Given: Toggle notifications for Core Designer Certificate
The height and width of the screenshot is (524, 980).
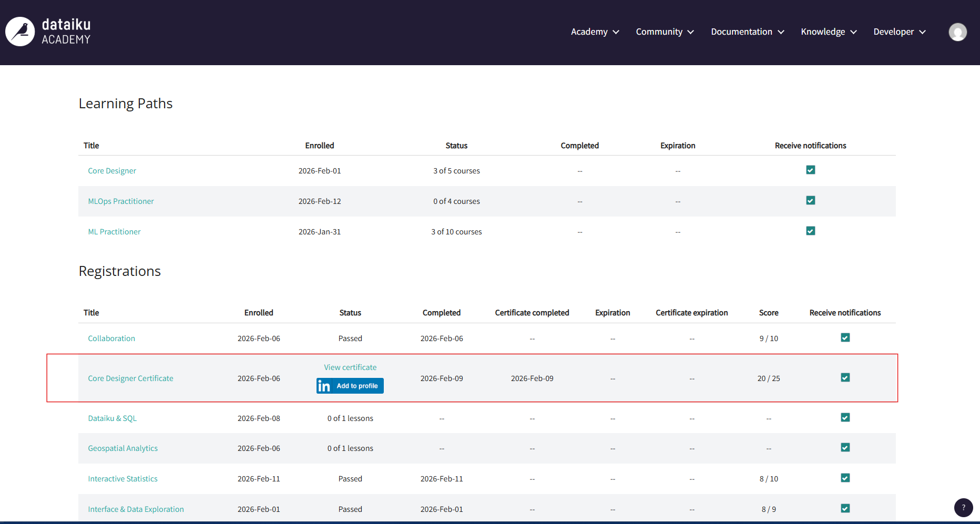Looking at the screenshot, I should click(845, 377).
